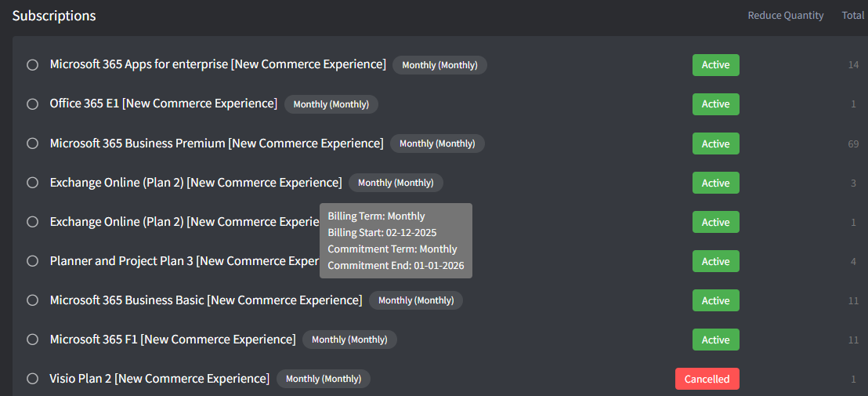
Task: Click the Total column header
Action: (852, 15)
